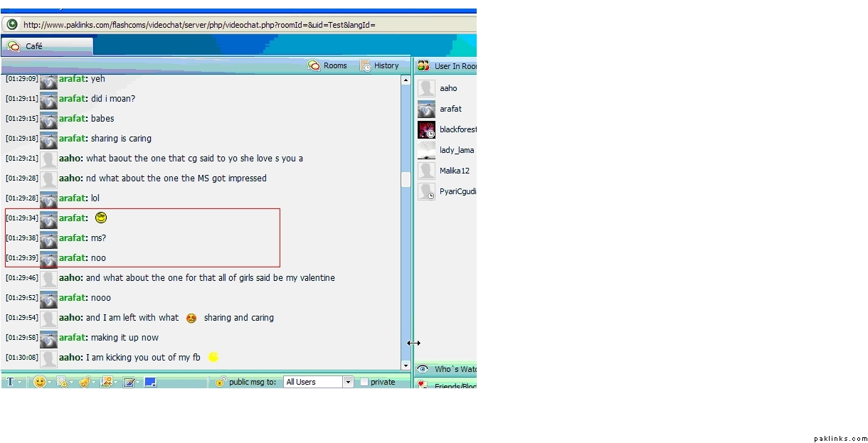Click the picture image icon in toolbar

[106, 382]
